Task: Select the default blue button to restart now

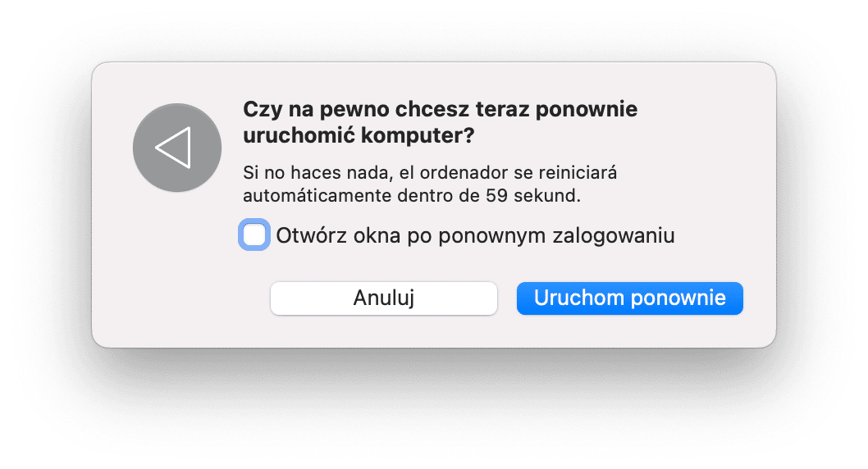Action: pyautogui.click(x=630, y=298)
